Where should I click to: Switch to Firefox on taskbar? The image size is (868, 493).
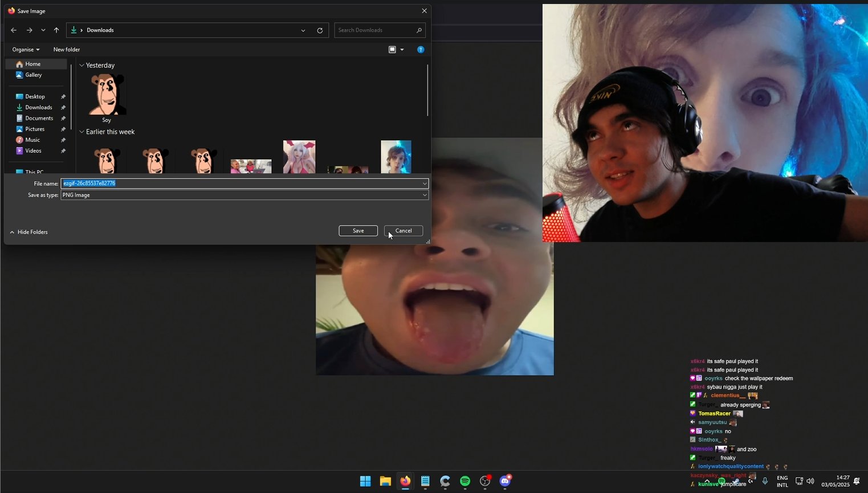(405, 481)
